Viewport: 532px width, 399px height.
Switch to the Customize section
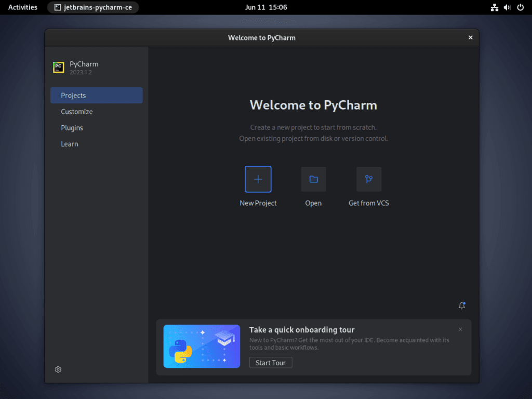(x=76, y=111)
